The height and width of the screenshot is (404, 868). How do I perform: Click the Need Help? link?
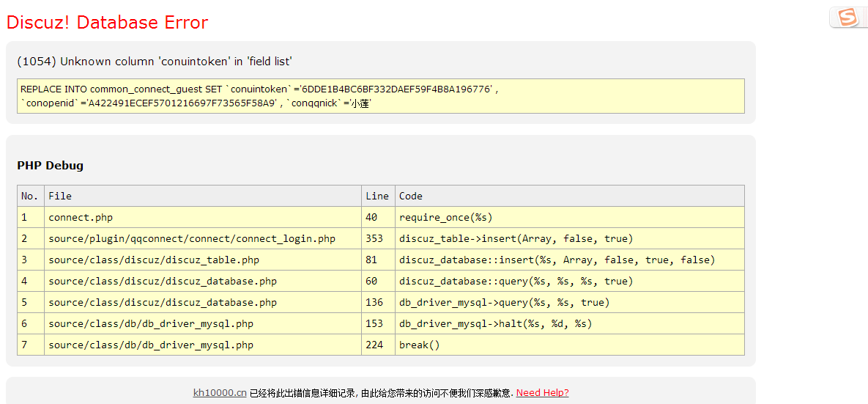[542, 393]
